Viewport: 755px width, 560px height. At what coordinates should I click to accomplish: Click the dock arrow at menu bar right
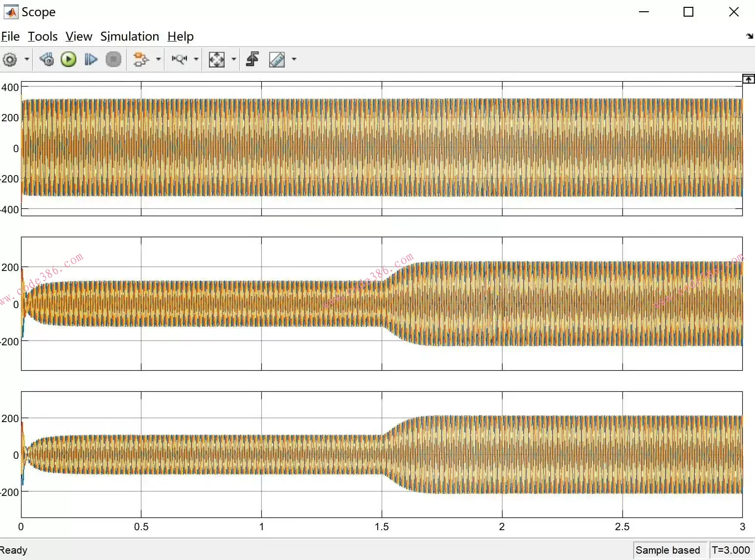[749, 36]
